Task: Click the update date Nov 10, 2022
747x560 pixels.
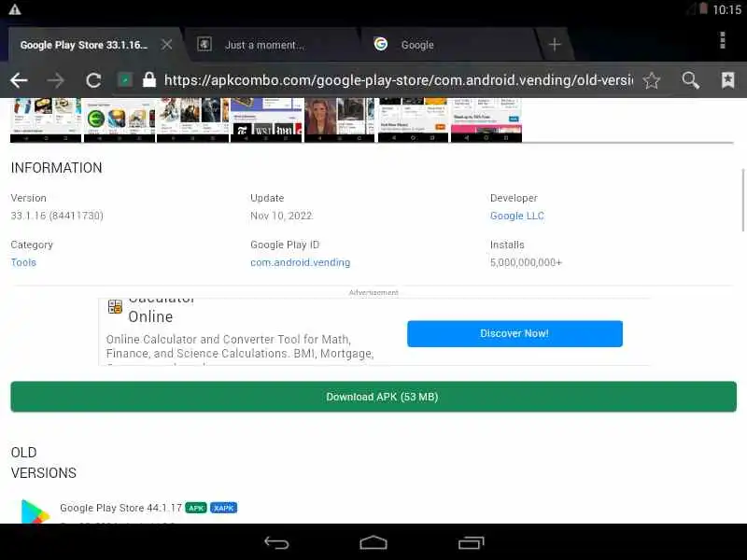Action: [x=281, y=216]
